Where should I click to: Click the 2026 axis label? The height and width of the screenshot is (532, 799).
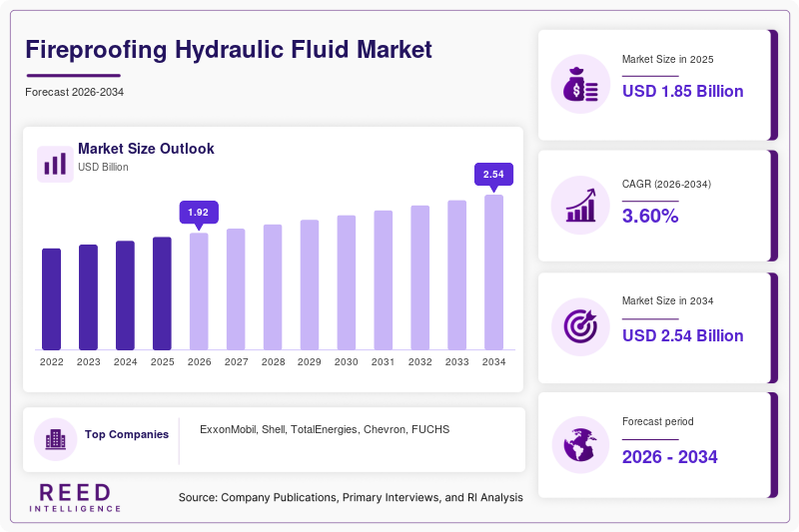coord(199,362)
